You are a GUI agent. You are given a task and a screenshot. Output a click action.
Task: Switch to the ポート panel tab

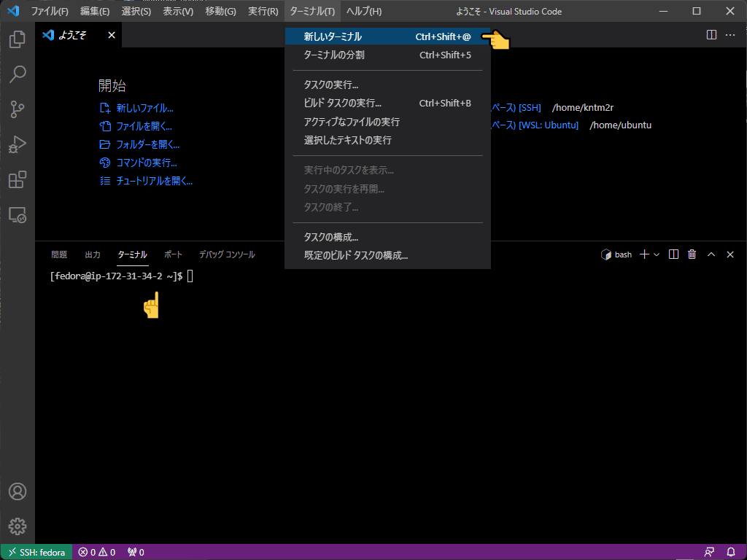pyautogui.click(x=173, y=254)
